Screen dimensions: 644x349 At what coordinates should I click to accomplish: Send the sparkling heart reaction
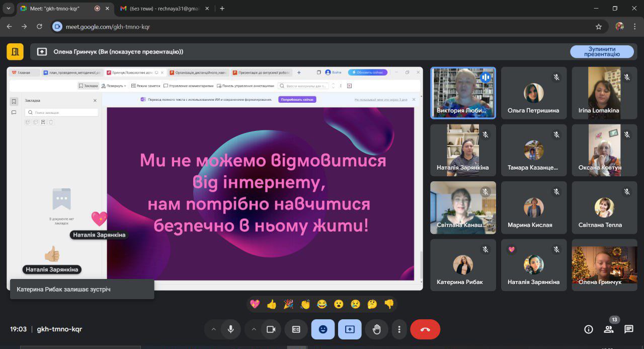tap(255, 304)
